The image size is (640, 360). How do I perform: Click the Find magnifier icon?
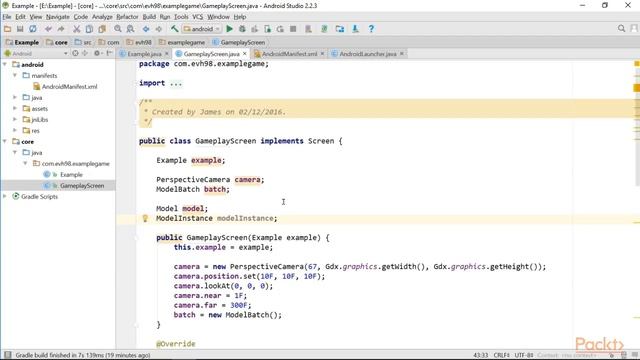(118, 29)
